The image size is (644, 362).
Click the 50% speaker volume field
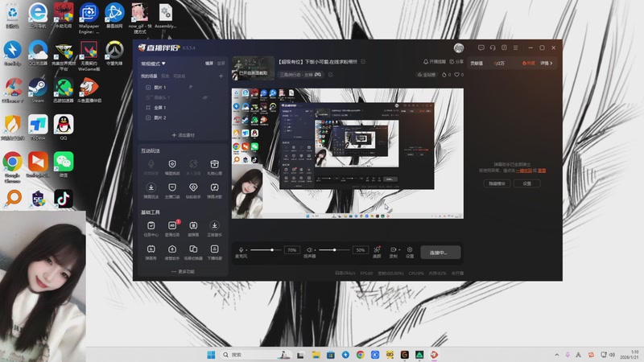tap(360, 250)
